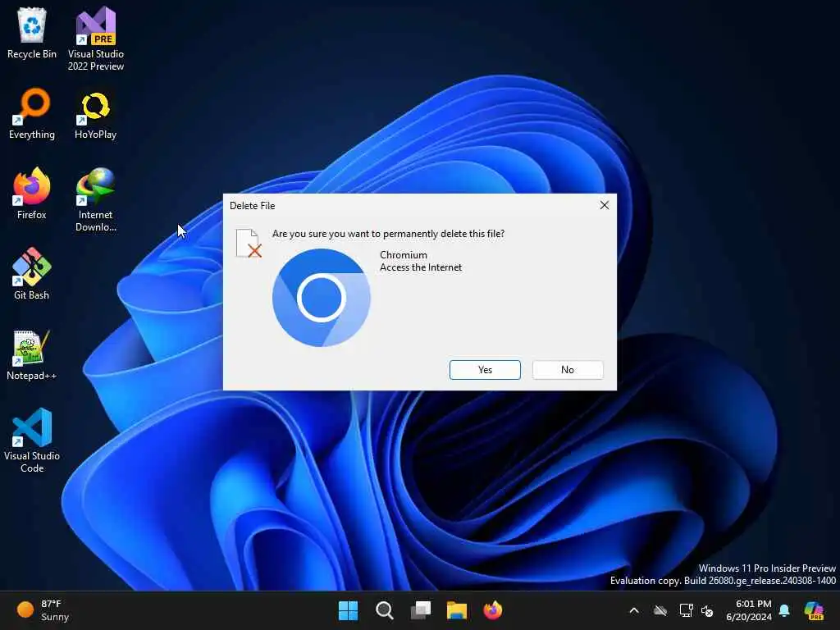Select the Visual Studio Code shortcut
This screenshot has width=840, height=630.
(x=32, y=441)
